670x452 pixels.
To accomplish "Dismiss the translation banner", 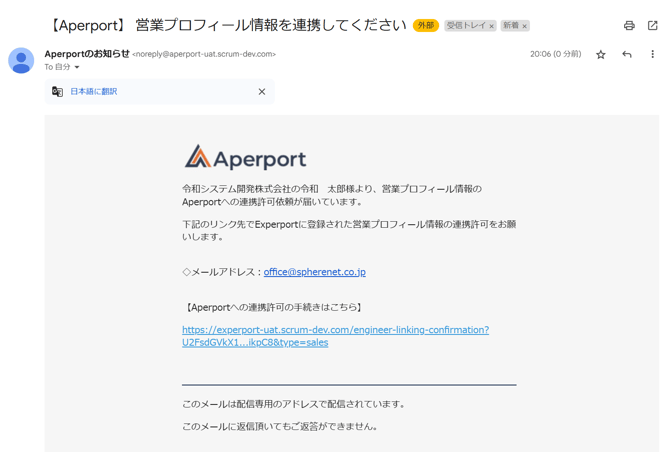I will tap(262, 91).
